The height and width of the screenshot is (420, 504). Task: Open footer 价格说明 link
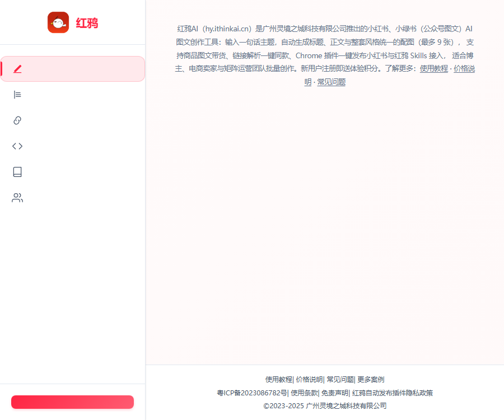pos(309,380)
